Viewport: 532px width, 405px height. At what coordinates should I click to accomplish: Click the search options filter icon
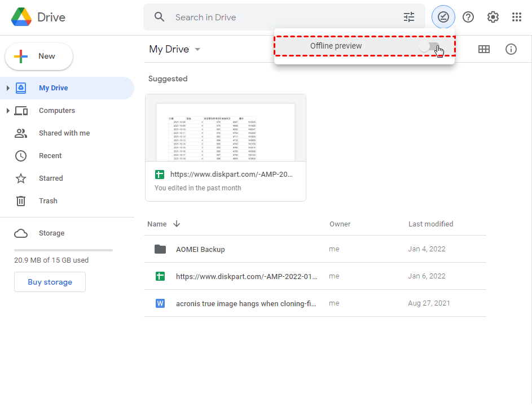409,17
